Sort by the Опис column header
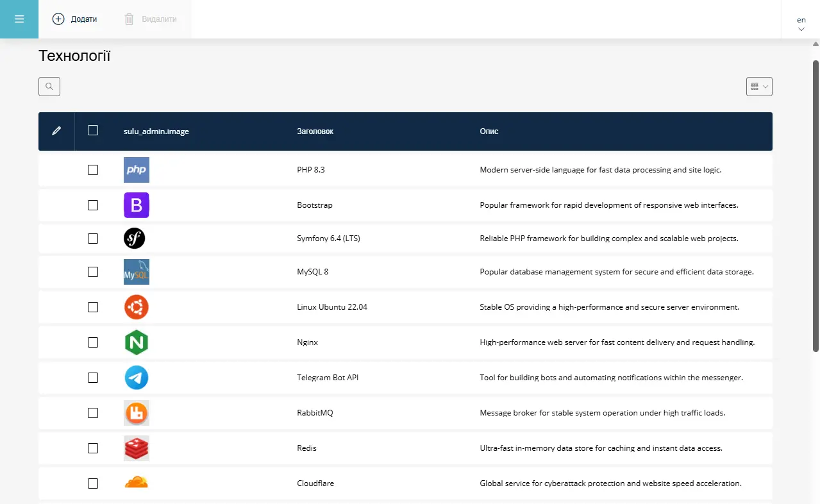The width and height of the screenshot is (820, 504). tap(489, 131)
